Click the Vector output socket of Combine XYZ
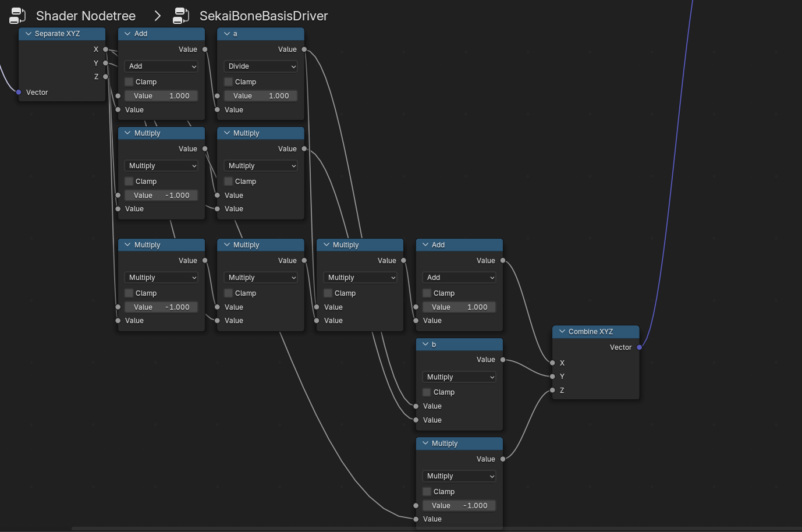The width and height of the screenshot is (802, 532). (639, 347)
